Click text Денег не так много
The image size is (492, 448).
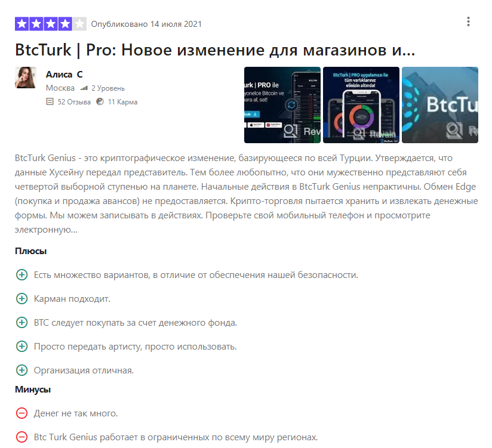[x=76, y=413]
